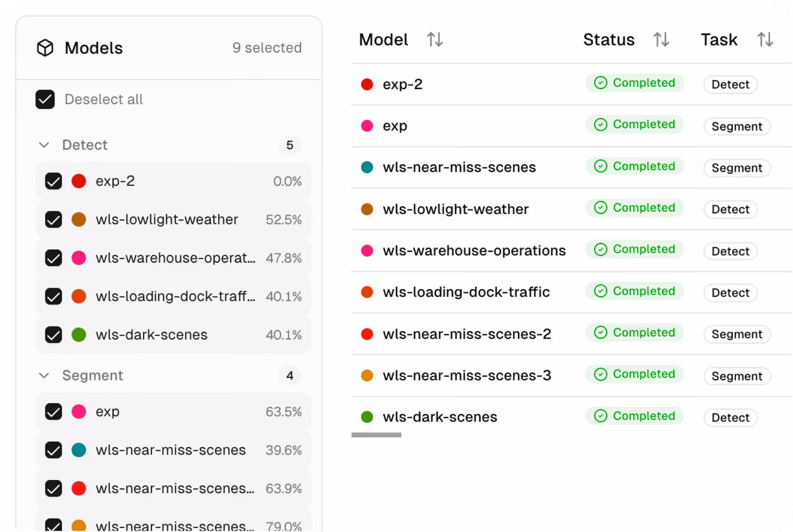Click teal dot of sidebar wls-near-miss-scenes

(x=79, y=450)
